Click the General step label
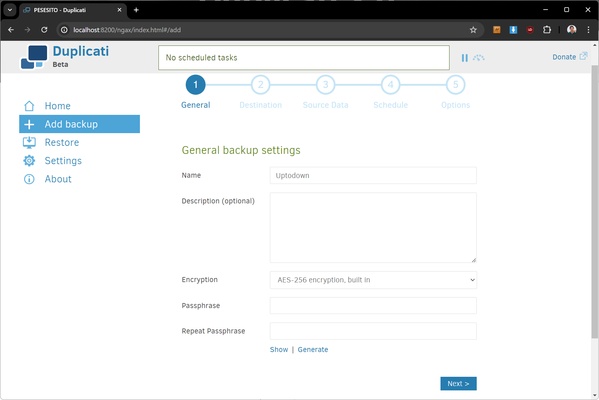 (196, 105)
